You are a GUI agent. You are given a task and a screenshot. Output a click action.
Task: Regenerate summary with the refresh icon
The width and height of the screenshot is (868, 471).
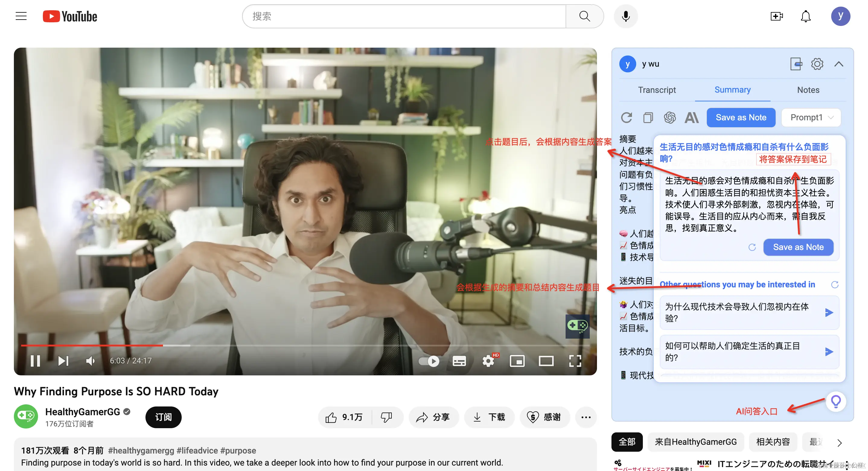coord(626,118)
